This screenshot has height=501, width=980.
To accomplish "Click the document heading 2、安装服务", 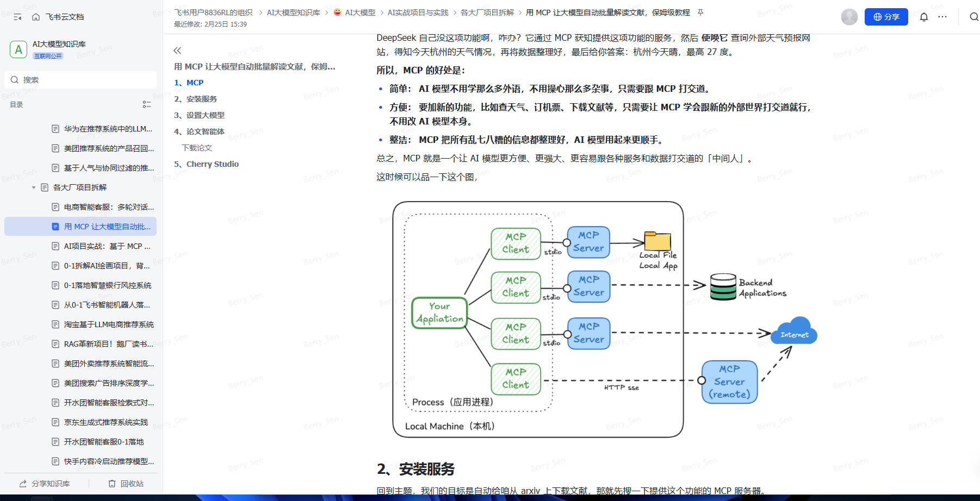I will (416, 469).
